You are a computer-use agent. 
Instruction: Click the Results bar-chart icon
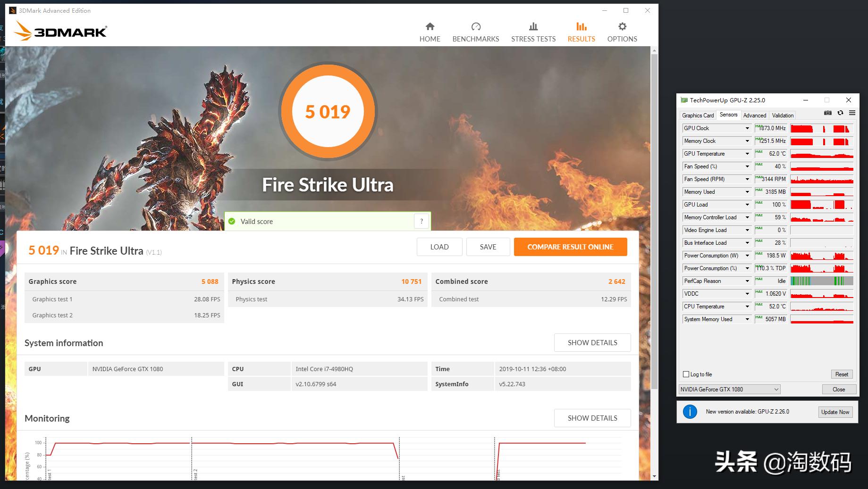click(x=581, y=26)
